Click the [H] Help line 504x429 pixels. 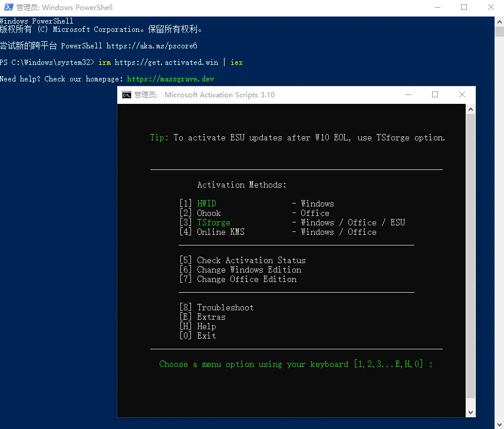(x=198, y=326)
